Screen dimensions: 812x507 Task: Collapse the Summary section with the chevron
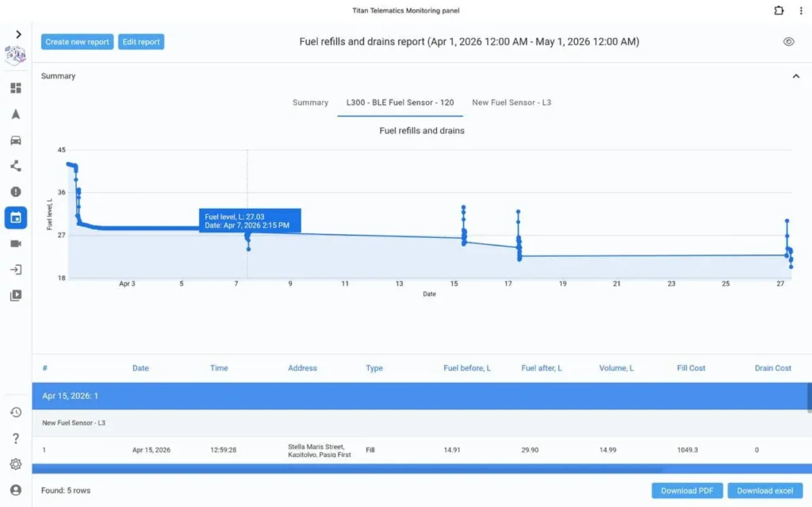(796, 76)
